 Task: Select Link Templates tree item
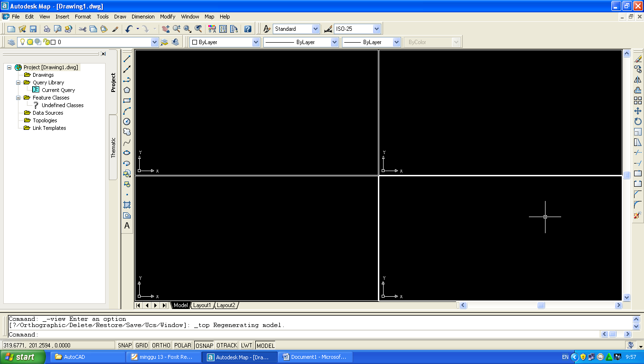pos(49,128)
